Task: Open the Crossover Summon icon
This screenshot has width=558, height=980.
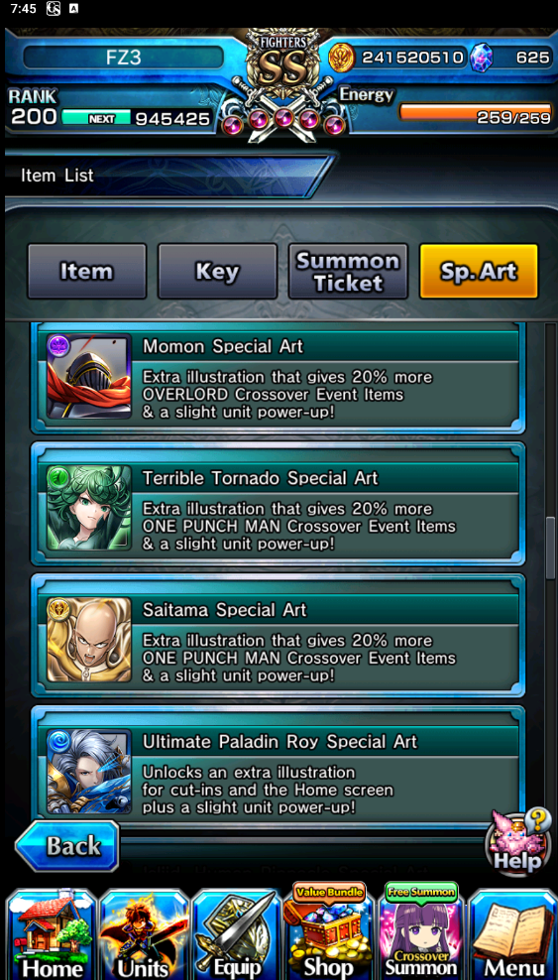Action: tap(420, 931)
